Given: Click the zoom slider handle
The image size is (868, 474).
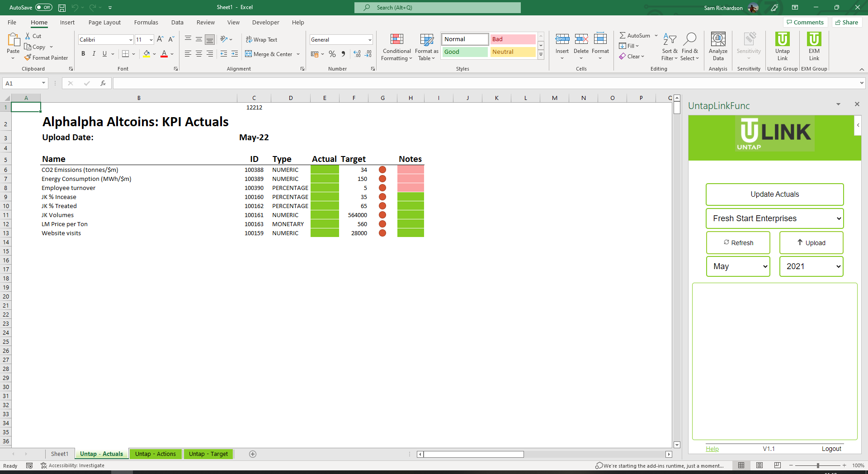Looking at the screenshot, I should 818,465.
